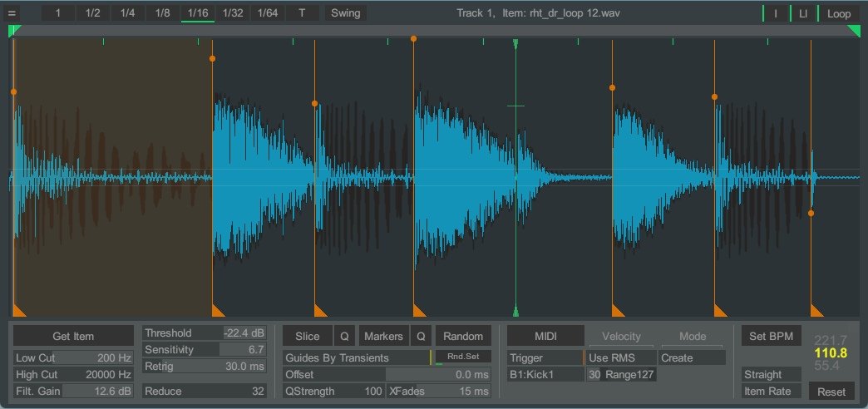Toggle the T triplet grid
868x409 pixels.
tap(303, 13)
